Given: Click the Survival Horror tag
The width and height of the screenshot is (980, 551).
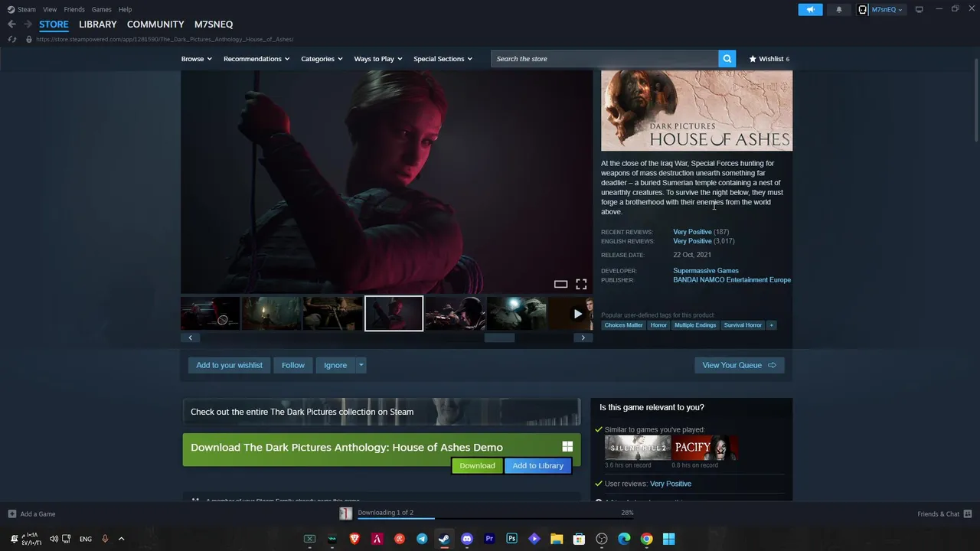Looking at the screenshot, I should [x=743, y=325].
